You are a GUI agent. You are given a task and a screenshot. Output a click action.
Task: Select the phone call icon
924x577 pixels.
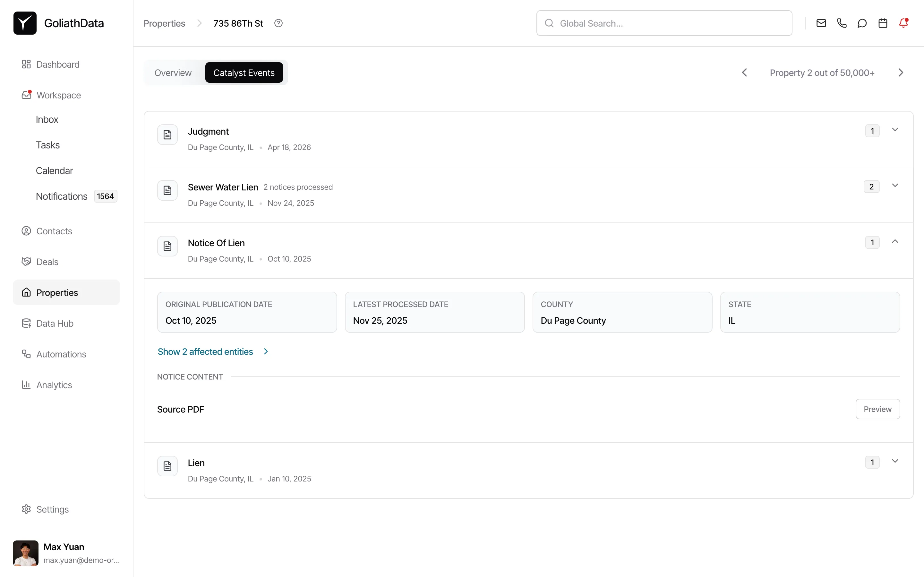[x=841, y=23]
